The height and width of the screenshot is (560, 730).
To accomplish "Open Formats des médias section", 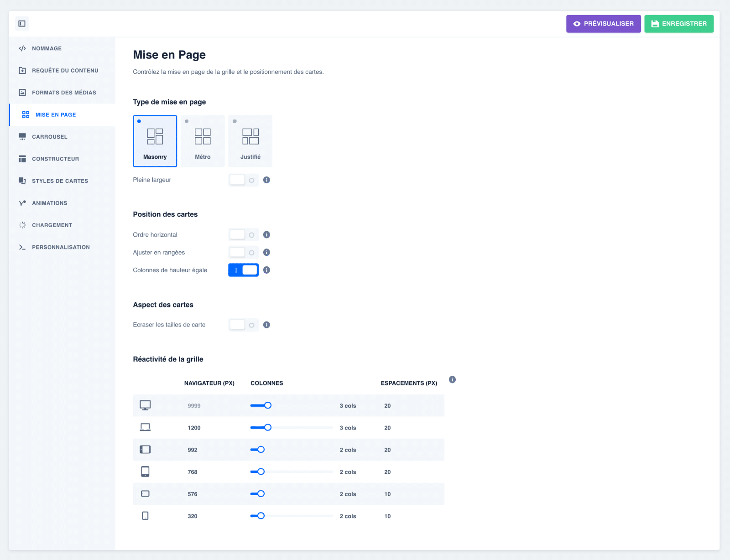I will coord(62,93).
